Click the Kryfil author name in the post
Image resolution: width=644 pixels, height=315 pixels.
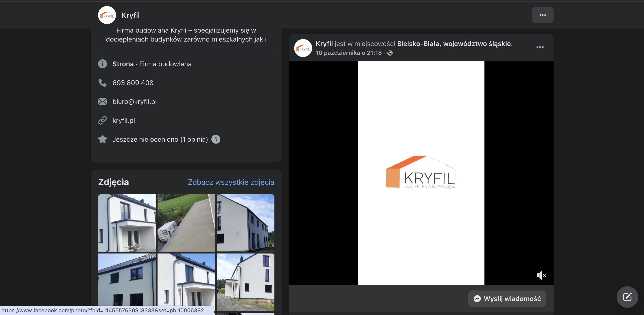point(324,44)
